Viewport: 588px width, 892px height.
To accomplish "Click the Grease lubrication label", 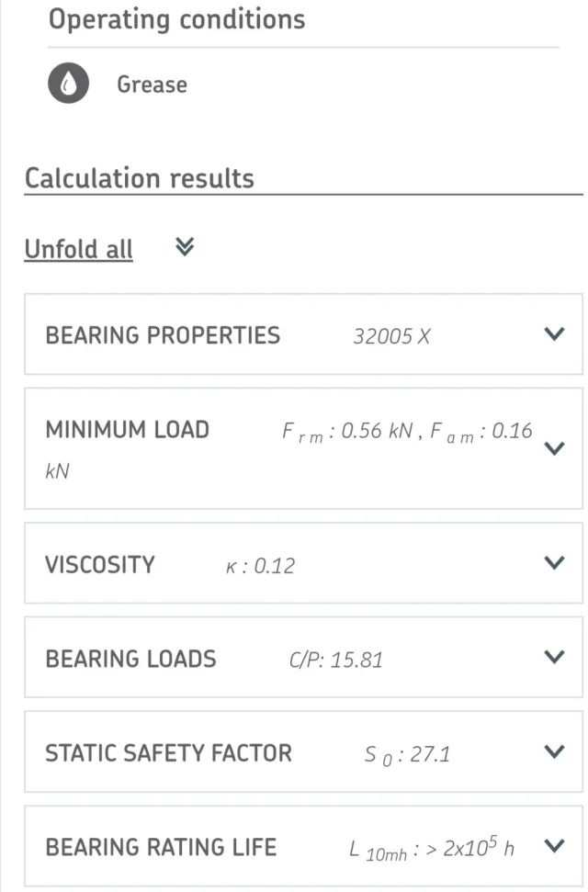I will click(152, 85).
